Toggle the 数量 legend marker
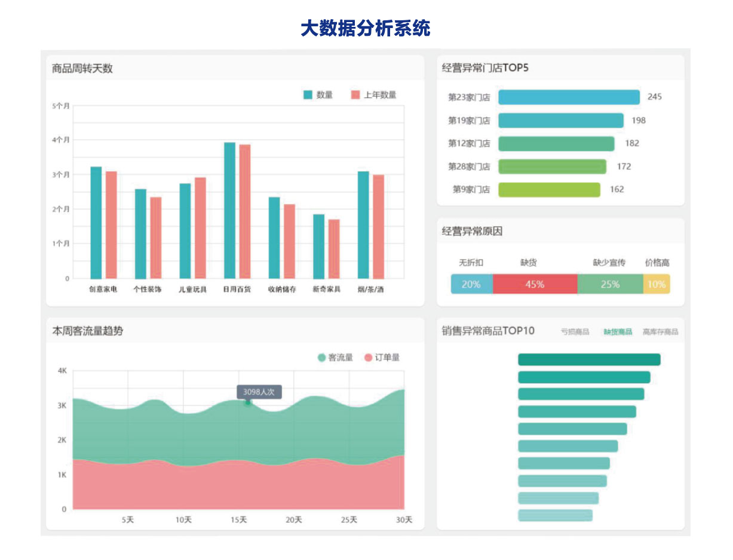This screenshot has height=560, width=733. coord(308,95)
